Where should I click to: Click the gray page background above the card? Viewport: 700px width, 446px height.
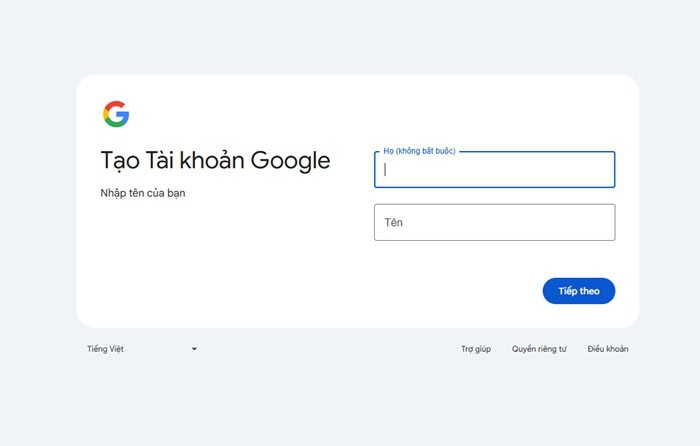pyautogui.click(x=350, y=35)
